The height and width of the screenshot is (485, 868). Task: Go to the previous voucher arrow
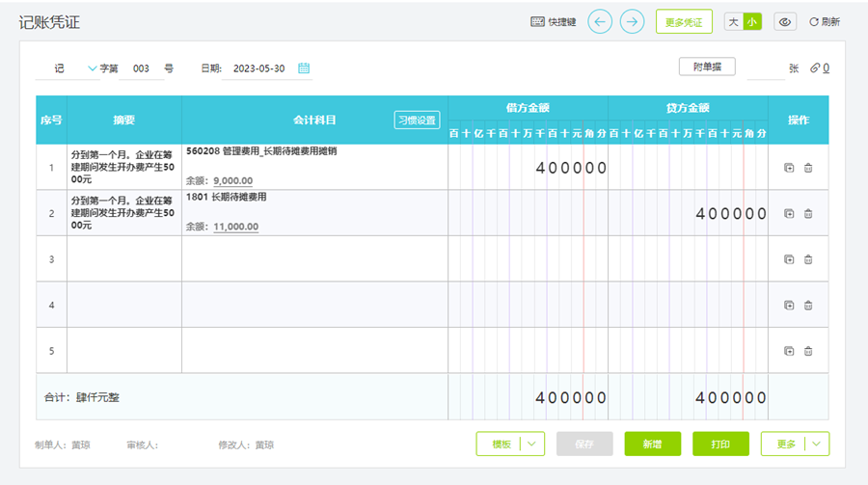[x=600, y=21]
